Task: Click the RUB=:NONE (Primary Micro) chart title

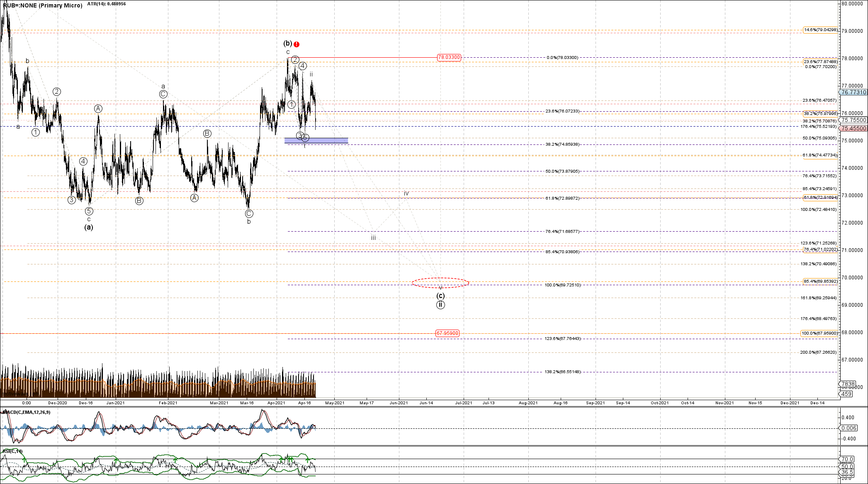Action: (x=43, y=5)
